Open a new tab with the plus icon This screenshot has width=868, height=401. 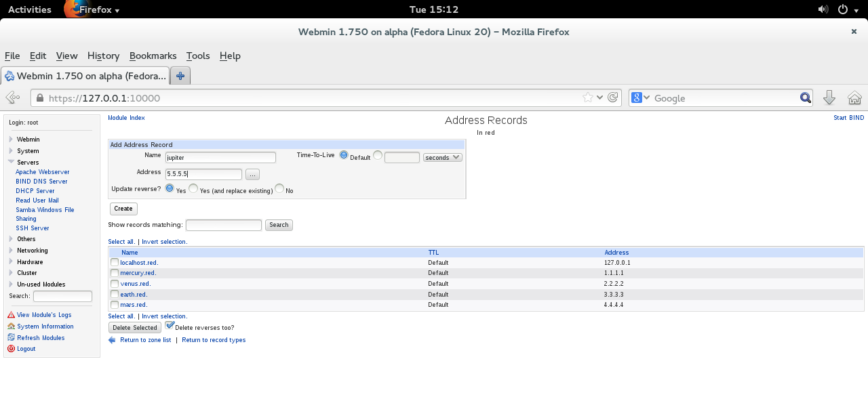(180, 76)
